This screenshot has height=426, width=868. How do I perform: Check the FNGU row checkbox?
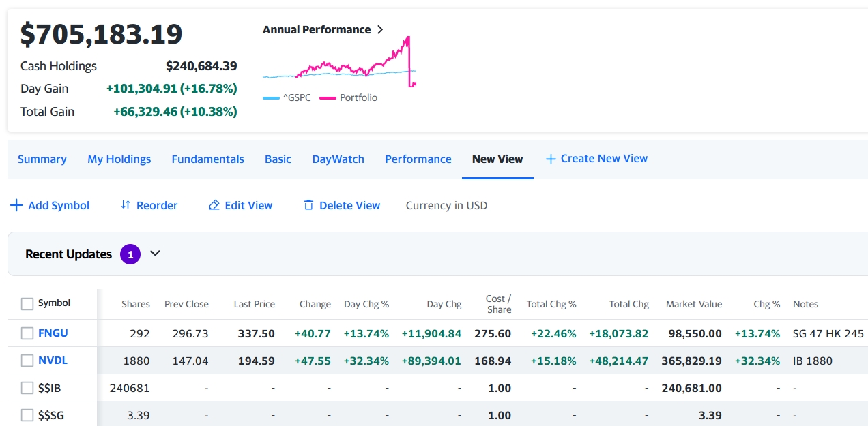(x=27, y=333)
